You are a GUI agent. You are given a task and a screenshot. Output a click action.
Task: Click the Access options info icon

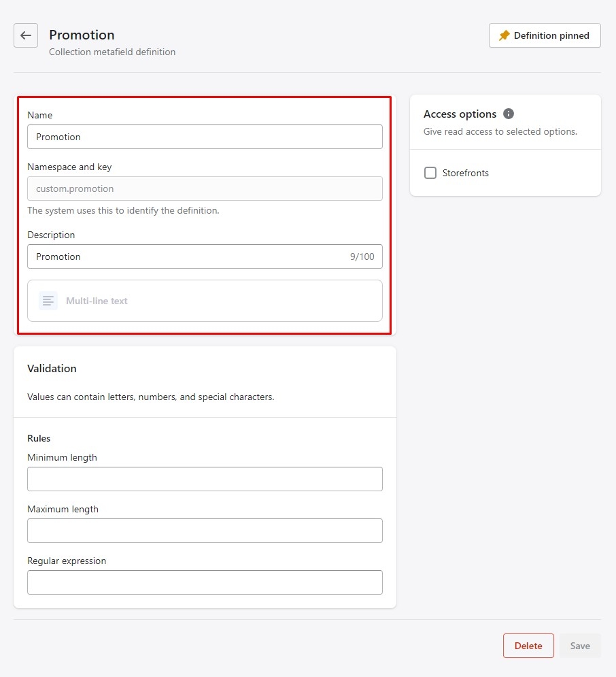pyautogui.click(x=509, y=114)
